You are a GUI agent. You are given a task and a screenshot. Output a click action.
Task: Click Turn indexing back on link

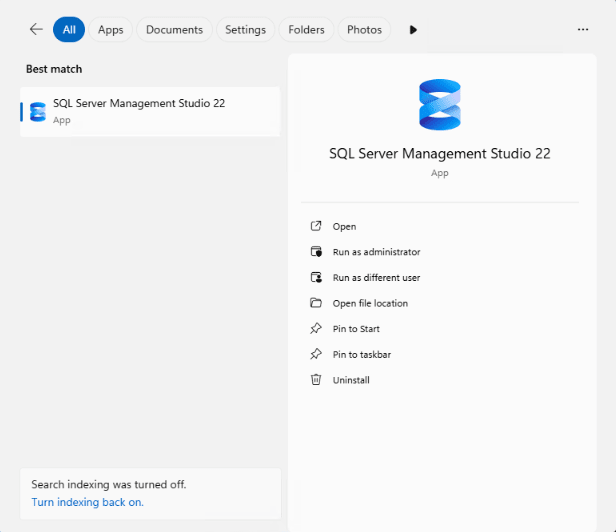click(88, 502)
